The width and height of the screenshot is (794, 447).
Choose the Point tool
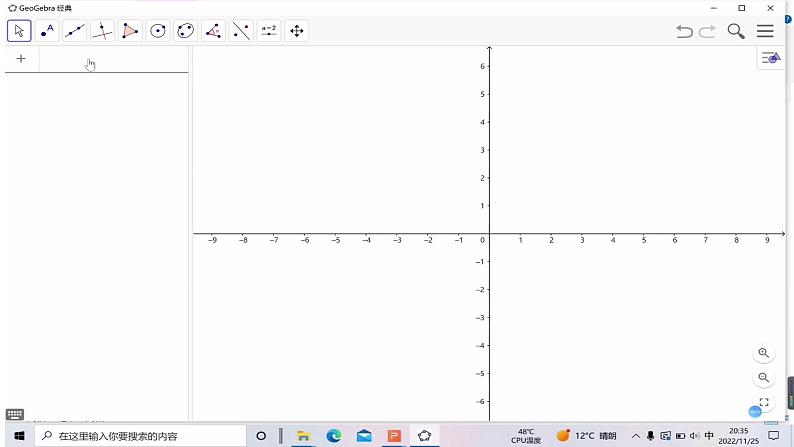tap(47, 31)
